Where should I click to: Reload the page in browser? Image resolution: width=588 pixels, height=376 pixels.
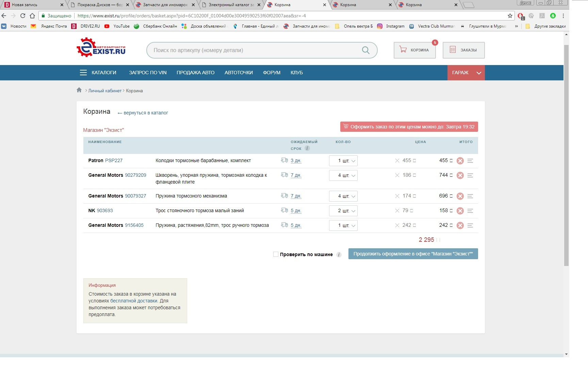coord(23,16)
